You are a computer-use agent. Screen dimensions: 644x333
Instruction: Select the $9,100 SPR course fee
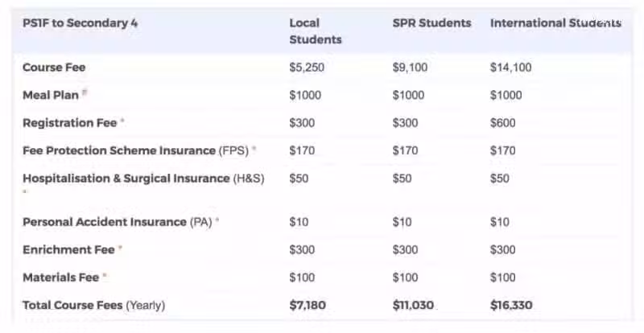410,68
